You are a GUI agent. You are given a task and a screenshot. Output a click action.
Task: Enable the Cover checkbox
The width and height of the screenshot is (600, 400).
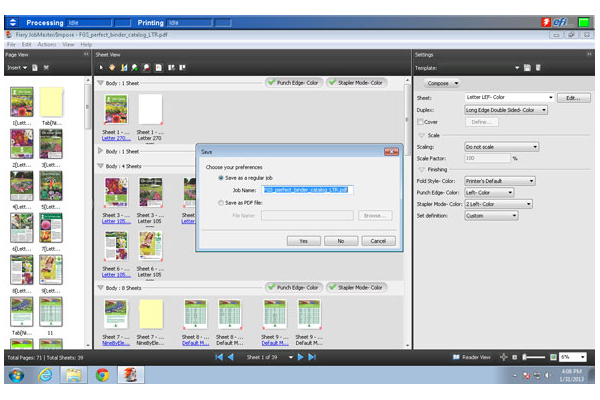420,122
